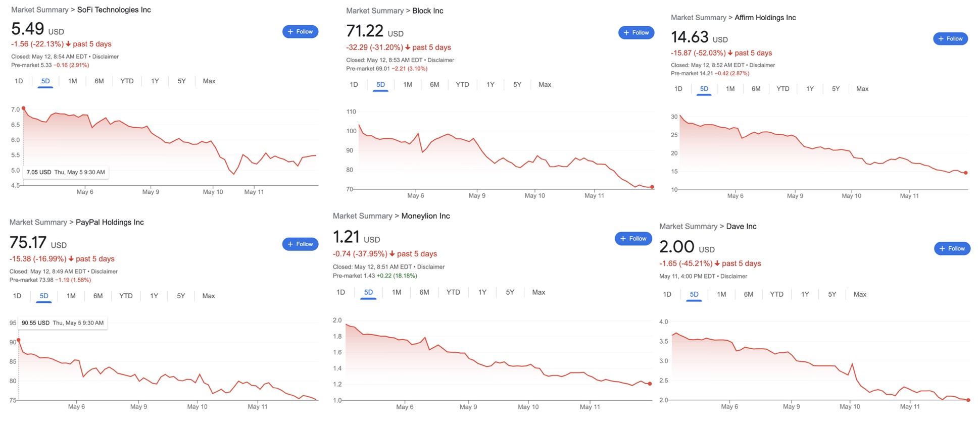980x430 pixels.
Task: Choose 5Y range for Dave Inc
Action: [832, 295]
